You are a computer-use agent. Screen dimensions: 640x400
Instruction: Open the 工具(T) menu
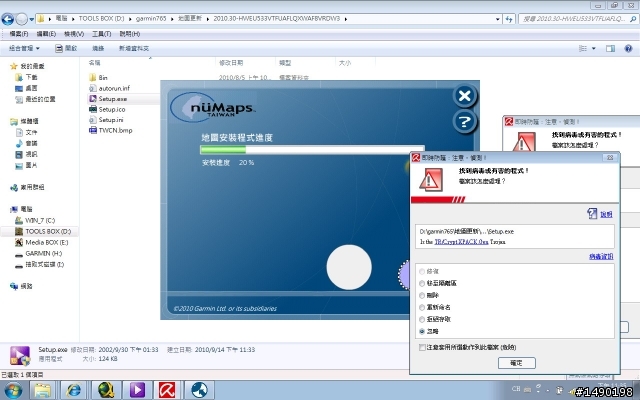tap(102, 34)
